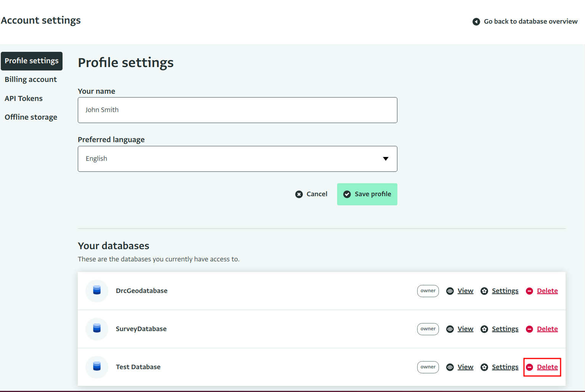Switch to the API Tokens section

coord(24,98)
